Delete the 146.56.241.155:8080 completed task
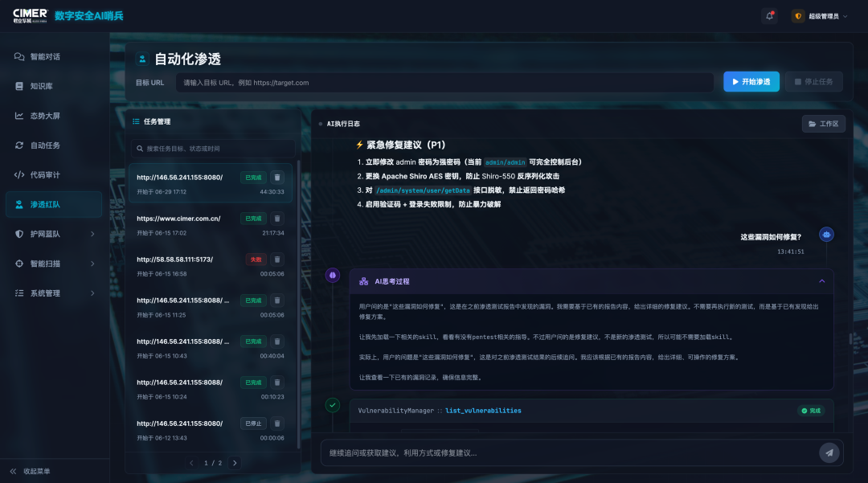Screen dimensions: 868x483 (x=277, y=178)
